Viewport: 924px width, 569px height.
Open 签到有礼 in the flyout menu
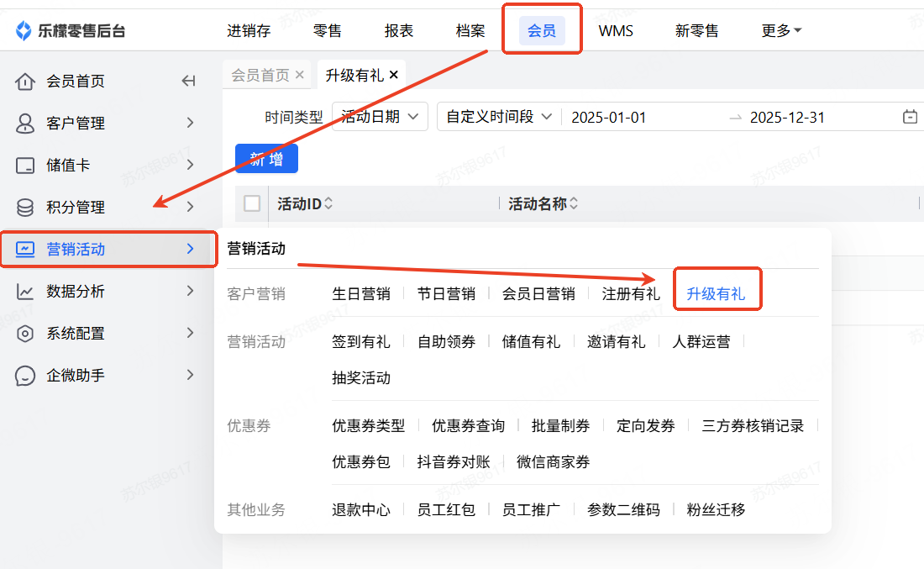pyautogui.click(x=361, y=341)
